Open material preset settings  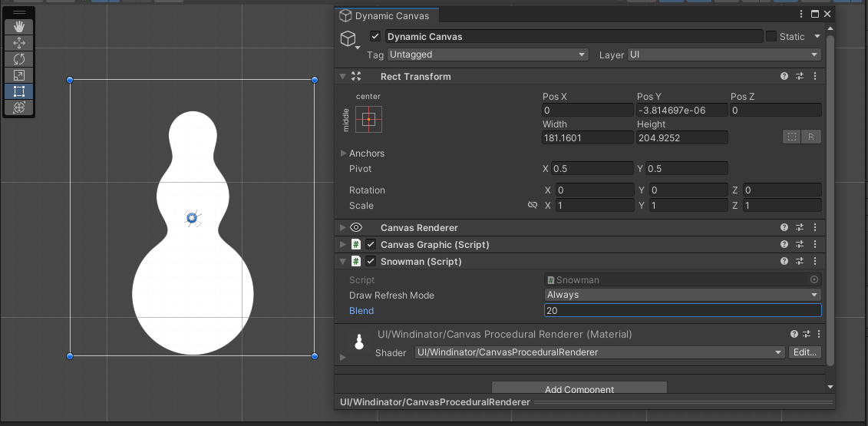[x=807, y=334]
